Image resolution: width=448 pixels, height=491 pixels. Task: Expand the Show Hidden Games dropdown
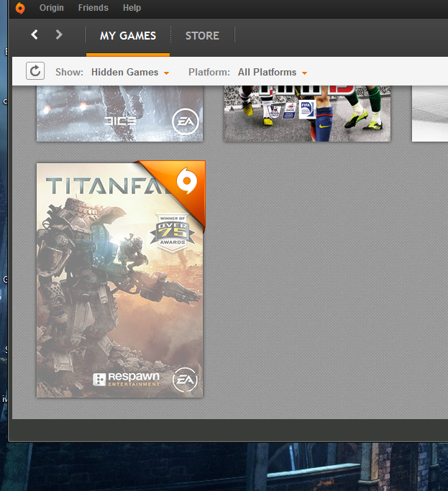coord(130,73)
